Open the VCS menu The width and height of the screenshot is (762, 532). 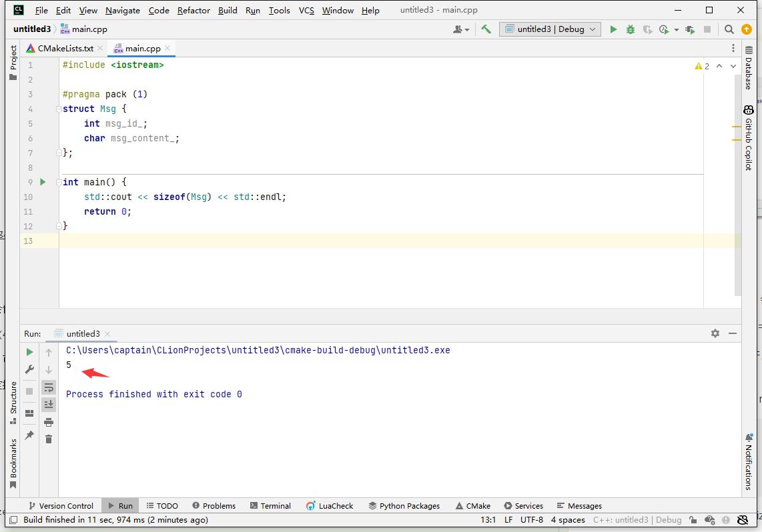click(x=306, y=10)
